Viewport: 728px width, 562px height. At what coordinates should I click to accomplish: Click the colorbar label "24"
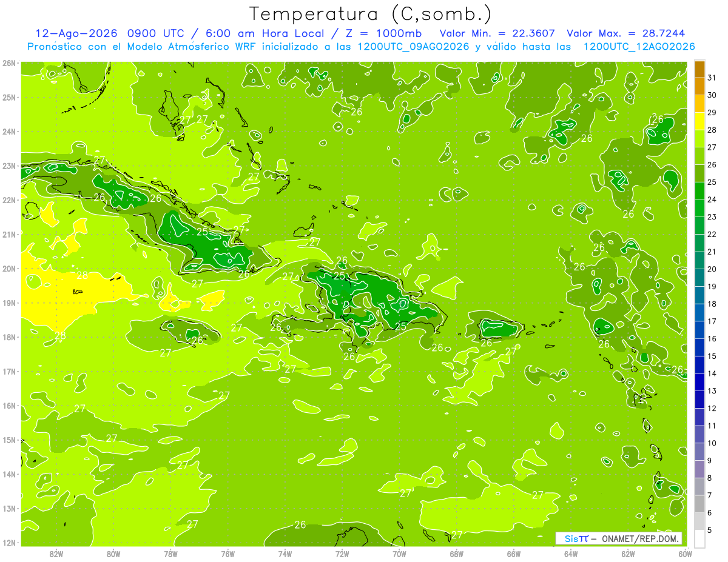pyautogui.click(x=712, y=199)
